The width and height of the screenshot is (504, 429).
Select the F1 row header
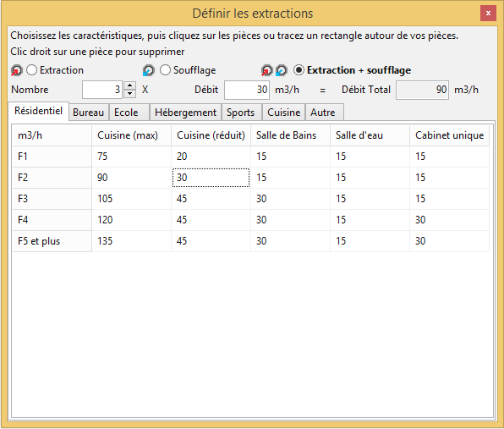pos(52,157)
